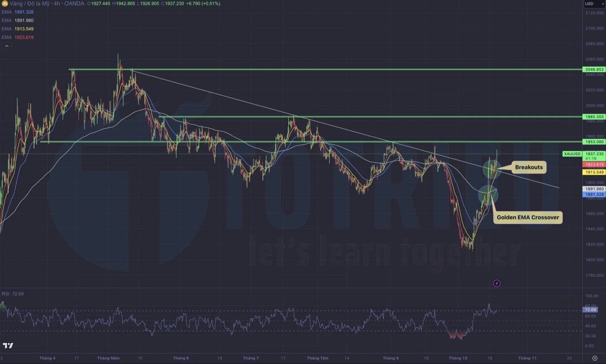Open chart settings gear icon
This screenshot has height=364, width=606.
pyautogui.click(x=595, y=358)
